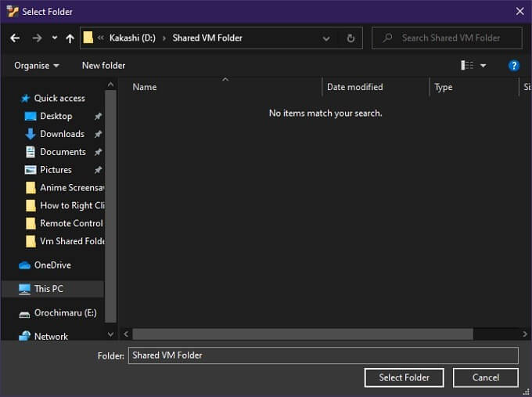This screenshot has height=397, width=532.
Task: Focus the Folder name input field
Action: [323, 355]
